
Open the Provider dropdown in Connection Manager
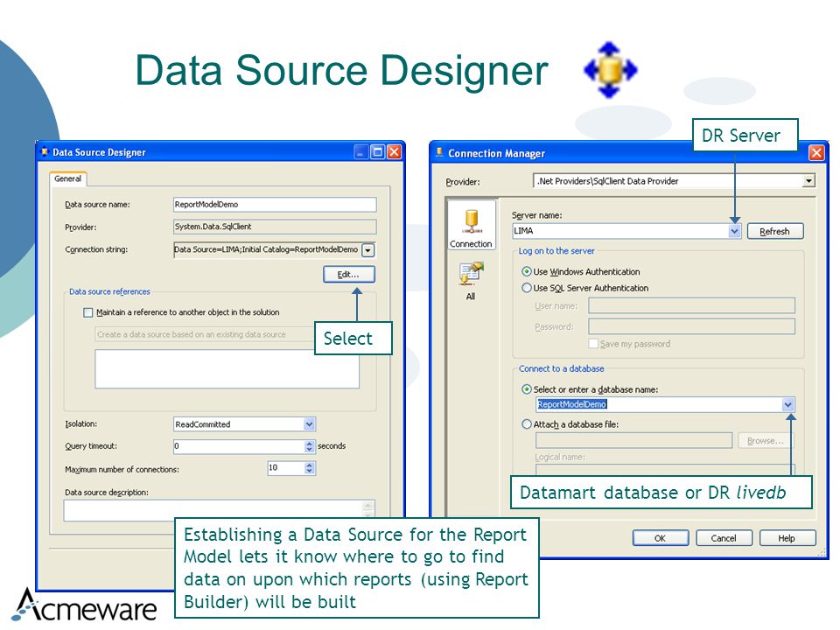[x=808, y=181]
